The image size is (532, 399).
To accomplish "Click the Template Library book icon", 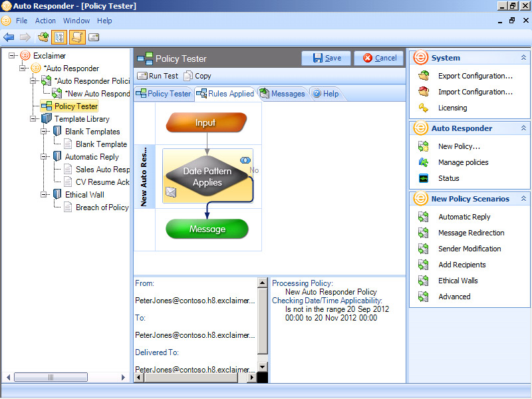I will pyautogui.click(x=46, y=119).
